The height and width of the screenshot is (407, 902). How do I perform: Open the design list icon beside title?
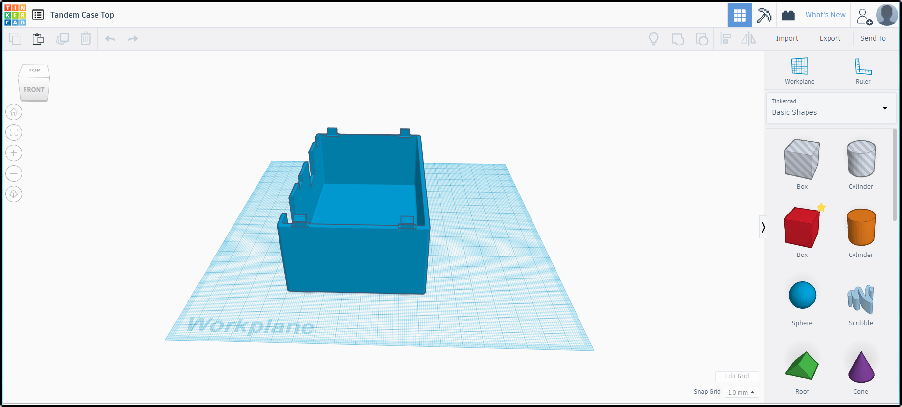click(38, 15)
